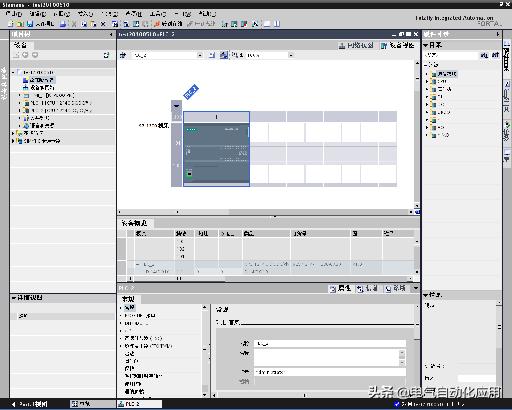
Task: Click the Delete X toolbar icon
Action: pyautogui.click(x=103, y=24)
